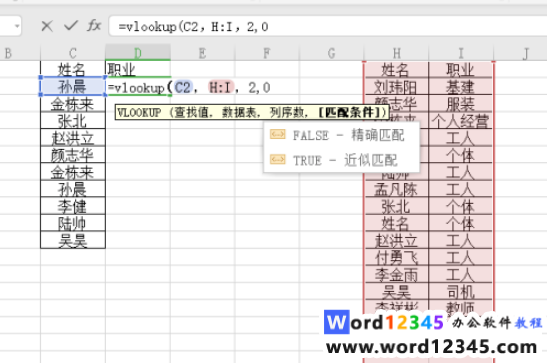
Task: Select column F header
Action: tap(267, 53)
